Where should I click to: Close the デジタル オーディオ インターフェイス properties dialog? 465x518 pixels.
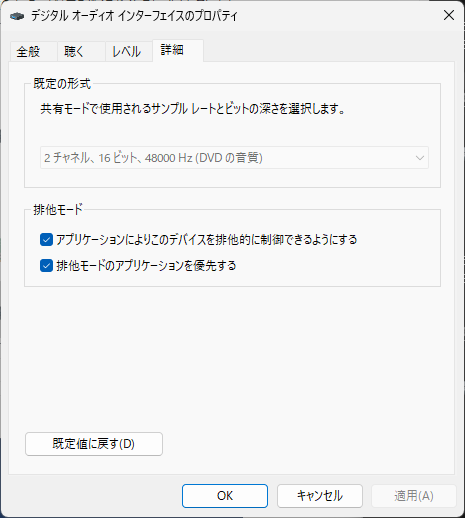click(x=449, y=15)
